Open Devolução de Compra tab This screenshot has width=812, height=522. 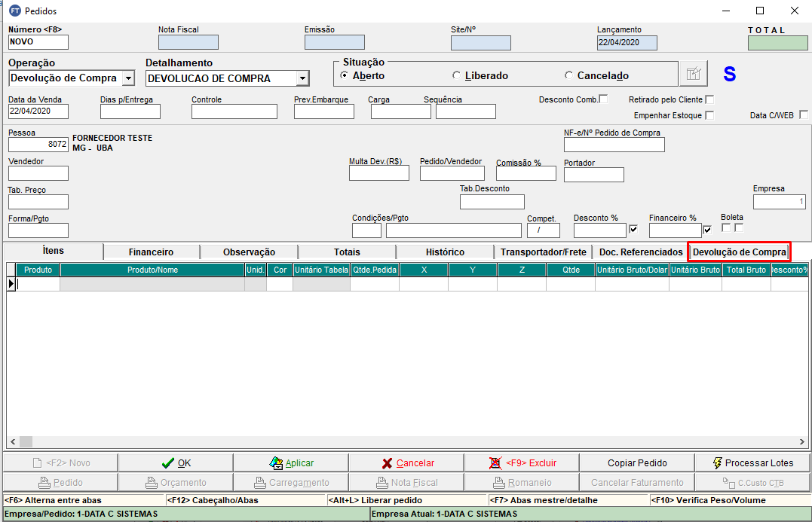(739, 252)
